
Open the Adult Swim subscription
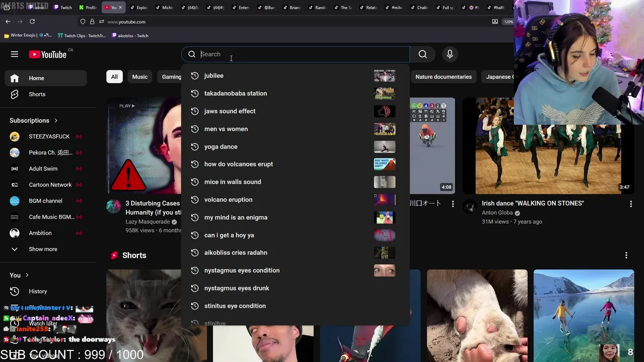click(46, 169)
